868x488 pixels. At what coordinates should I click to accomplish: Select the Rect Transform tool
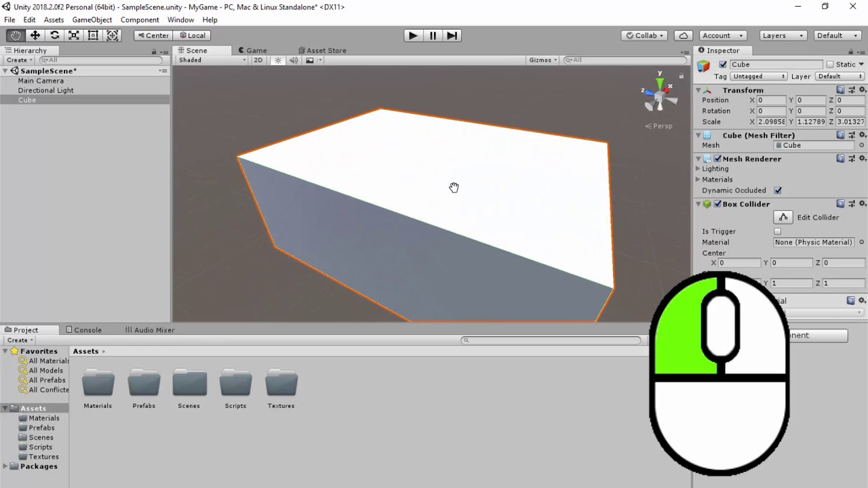click(x=93, y=35)
